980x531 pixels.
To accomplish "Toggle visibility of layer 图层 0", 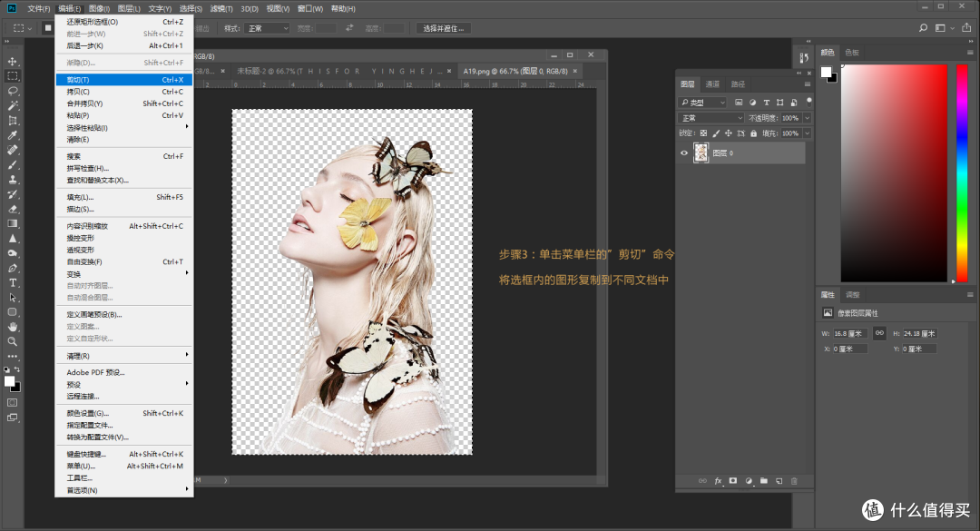I will [683, 152].
